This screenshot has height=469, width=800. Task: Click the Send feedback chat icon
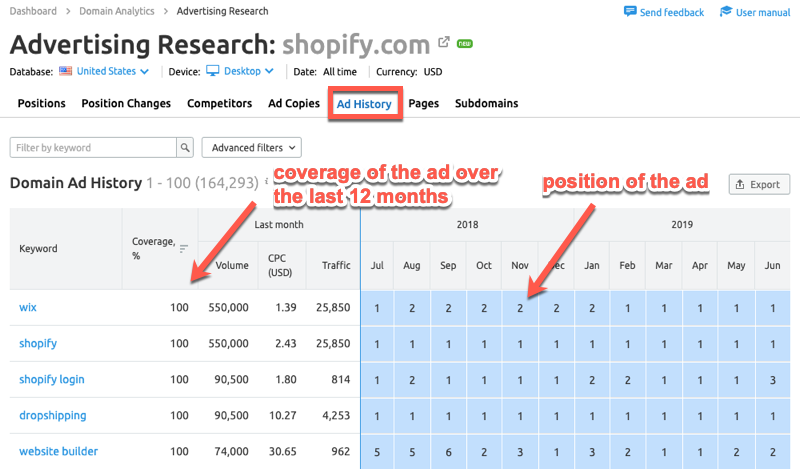coord(630,12)
